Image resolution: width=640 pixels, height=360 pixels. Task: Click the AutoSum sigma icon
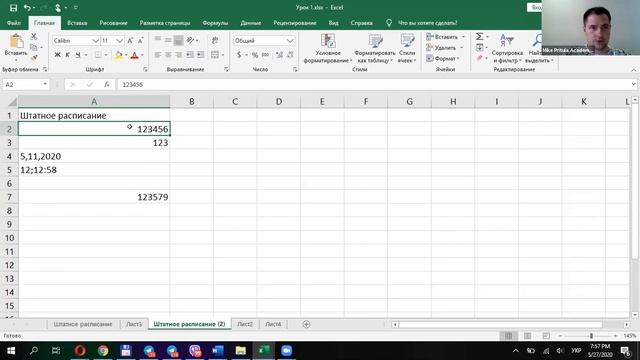point(480,37)
